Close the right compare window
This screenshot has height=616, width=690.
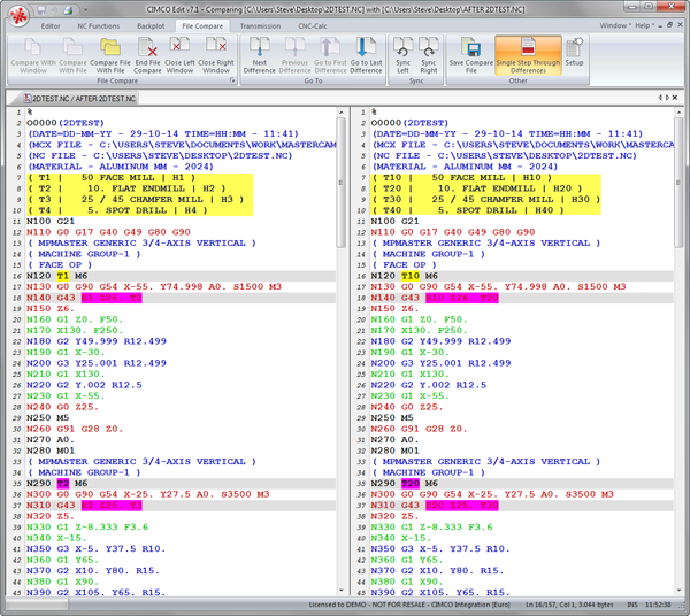tap(216, 55)
